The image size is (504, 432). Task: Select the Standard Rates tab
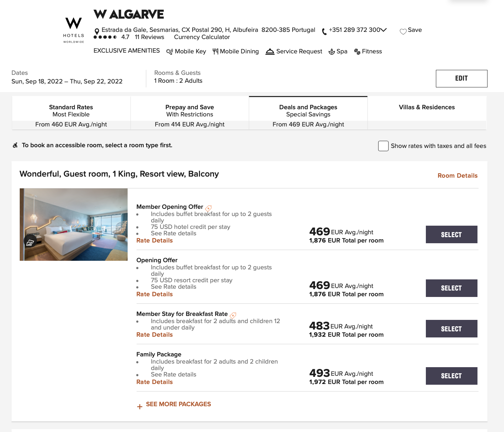tap(71, 112)
